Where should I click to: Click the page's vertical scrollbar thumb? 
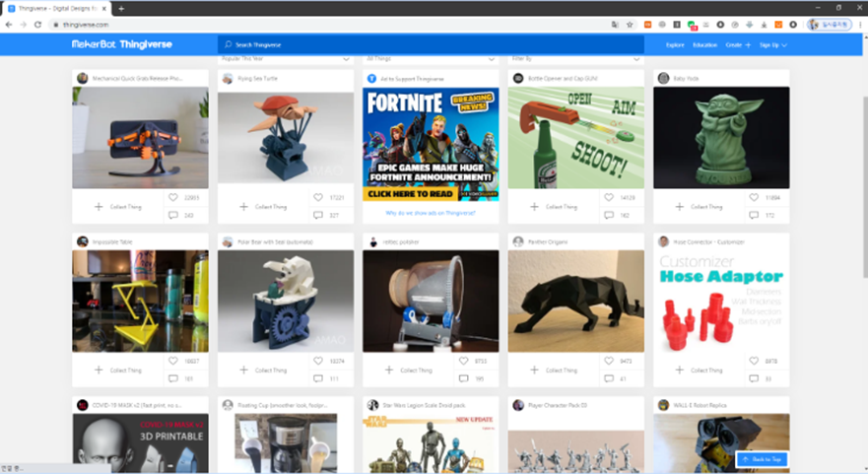[x=865, y=185]
